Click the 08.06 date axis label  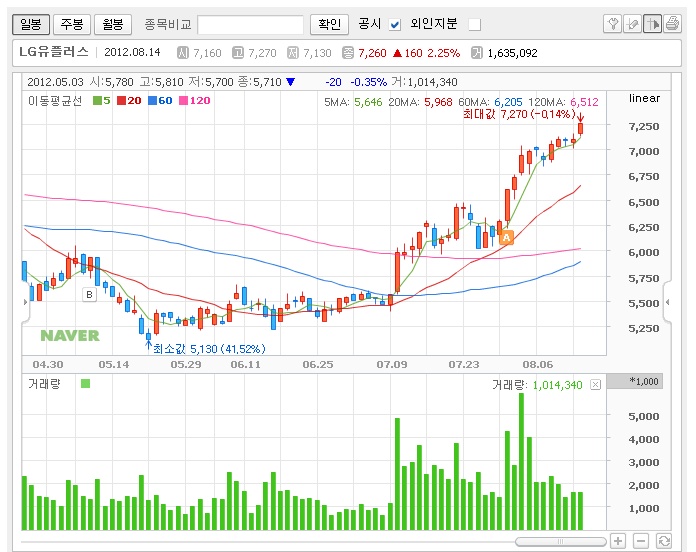538,365
